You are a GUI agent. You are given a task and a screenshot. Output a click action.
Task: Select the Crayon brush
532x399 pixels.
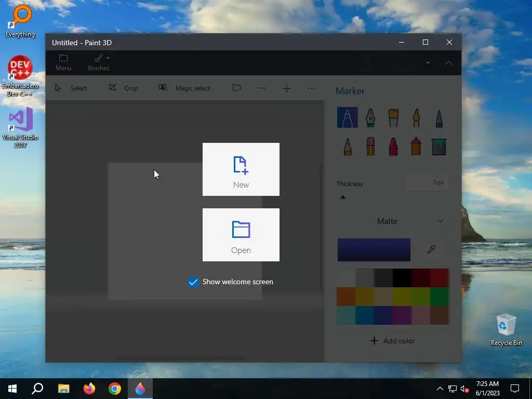(x=393, y=147)
